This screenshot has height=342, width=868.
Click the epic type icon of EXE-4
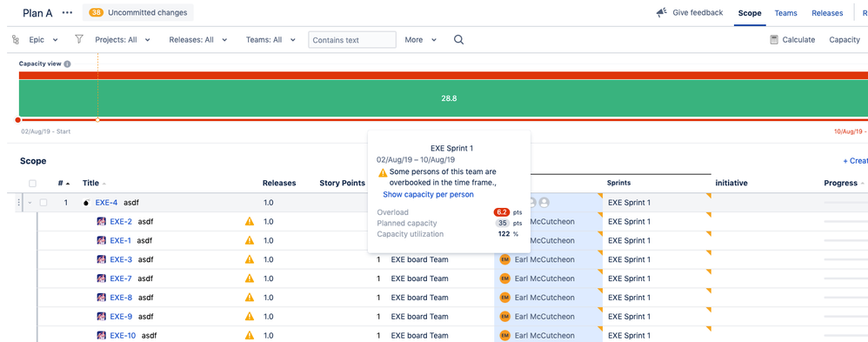click(x=86, y=203)
